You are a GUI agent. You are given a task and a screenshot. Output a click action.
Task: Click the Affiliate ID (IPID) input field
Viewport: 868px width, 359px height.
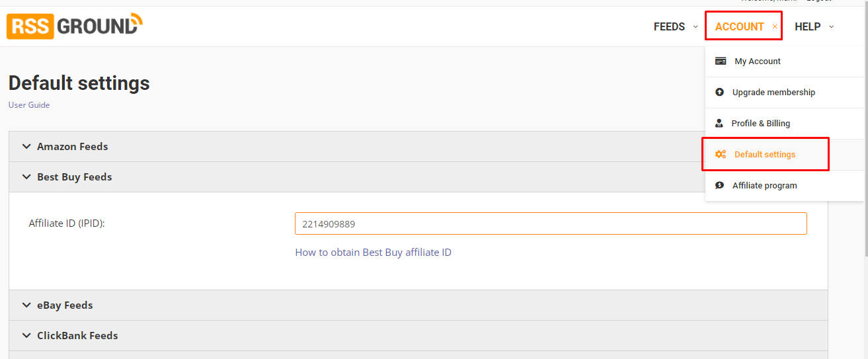(x=551, y=223)
